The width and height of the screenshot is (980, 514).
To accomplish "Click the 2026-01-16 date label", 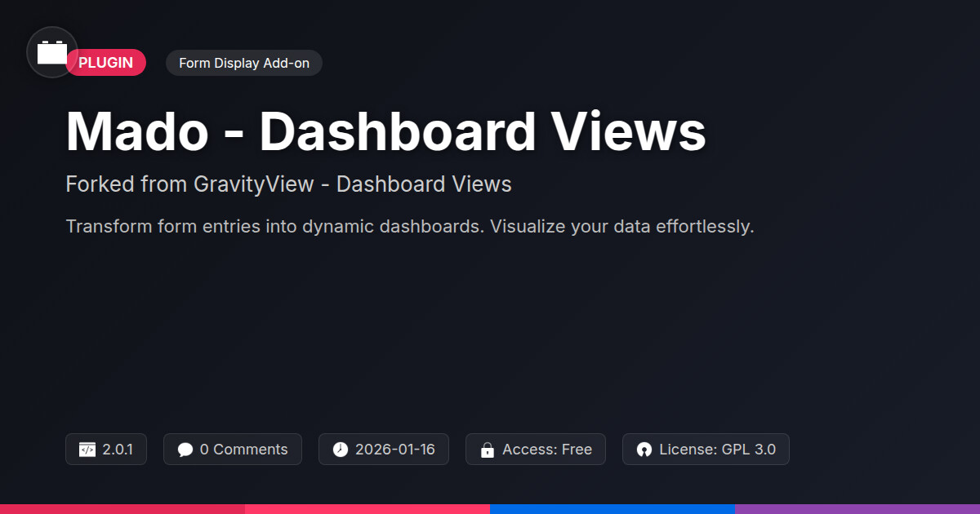I will point(395,450).
